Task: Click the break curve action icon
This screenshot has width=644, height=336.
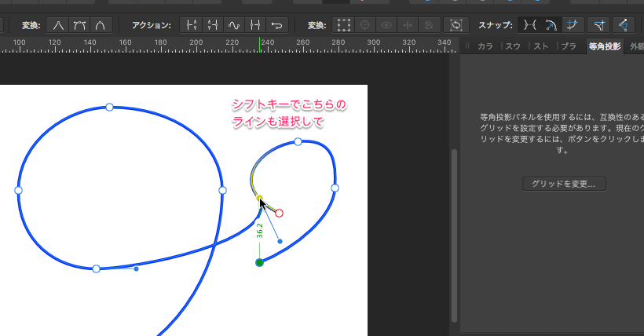Action: [192, 24]
